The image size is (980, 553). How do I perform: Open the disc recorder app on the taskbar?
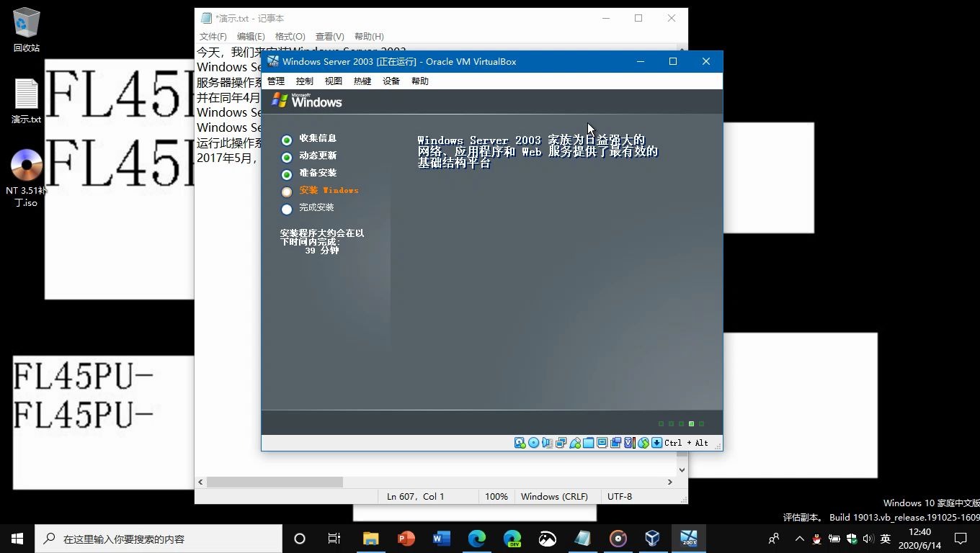click(618, 539)
